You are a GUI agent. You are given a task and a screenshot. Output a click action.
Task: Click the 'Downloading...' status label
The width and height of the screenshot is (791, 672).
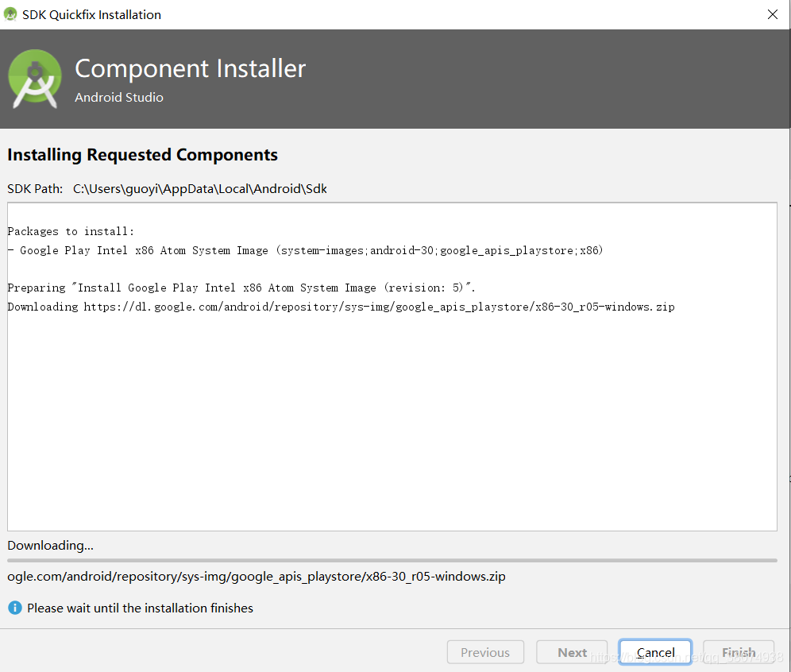51,546
